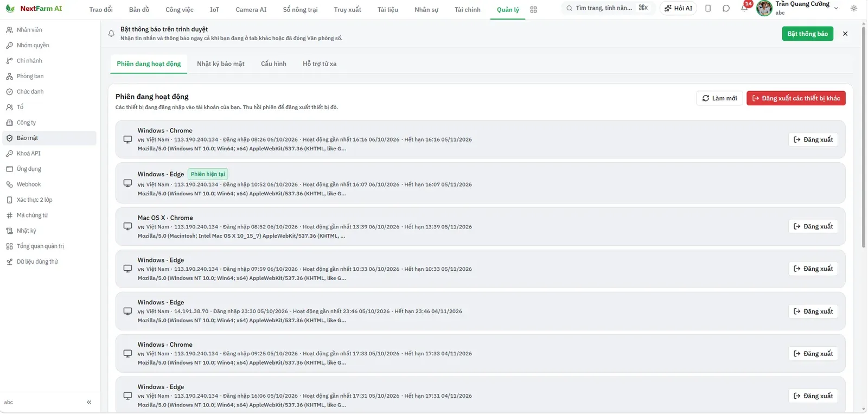Refresh sessions with Làm mới
868x414 pixels.
719,98
